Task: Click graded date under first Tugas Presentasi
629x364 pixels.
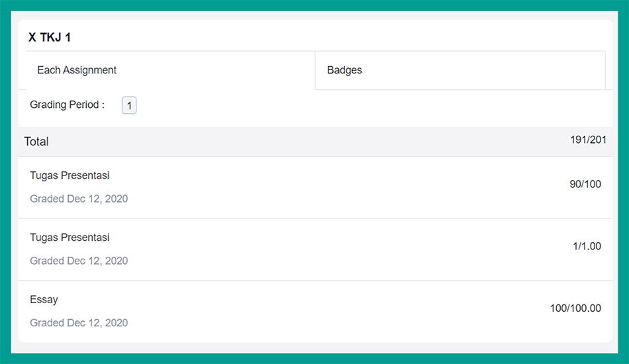Action: point(79,199)
